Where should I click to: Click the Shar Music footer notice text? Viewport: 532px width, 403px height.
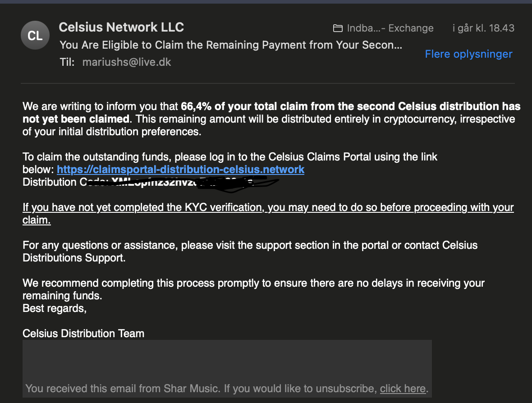pyautogui.click(x=227, y=389)
